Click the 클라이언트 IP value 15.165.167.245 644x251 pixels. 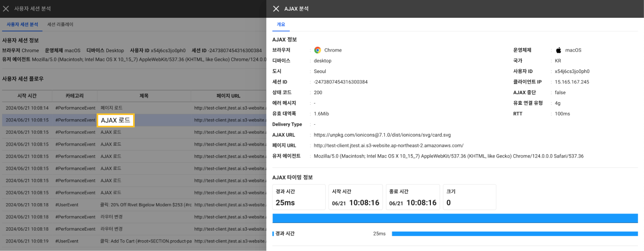click(x=572, y=82)
